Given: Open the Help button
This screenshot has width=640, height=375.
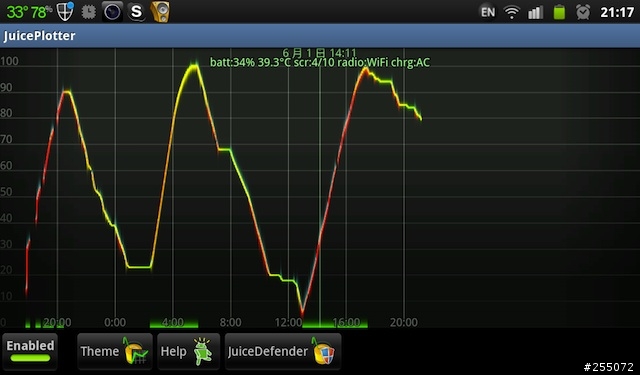Looking at the screenshot, I should (x=188, y=351).
